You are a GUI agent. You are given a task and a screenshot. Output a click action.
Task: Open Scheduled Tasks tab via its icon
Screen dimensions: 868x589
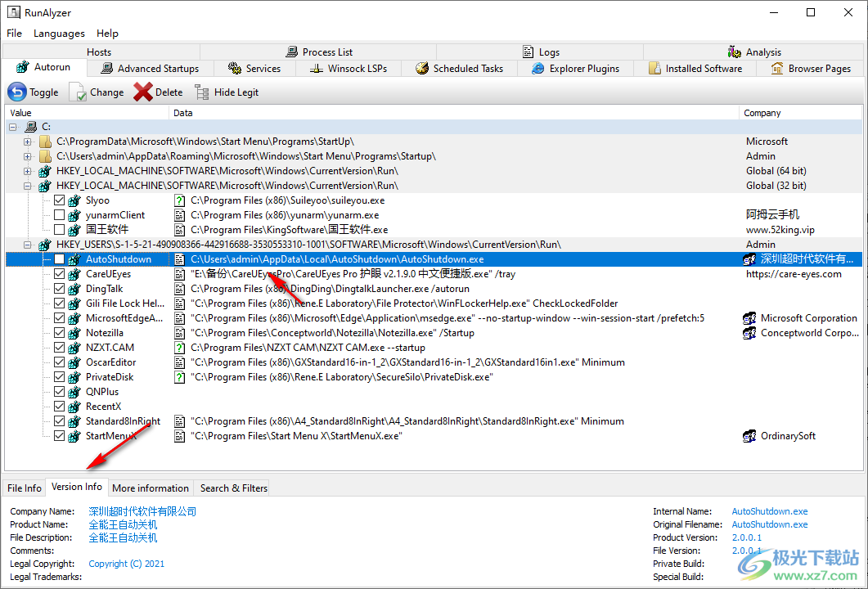point(422,69)
